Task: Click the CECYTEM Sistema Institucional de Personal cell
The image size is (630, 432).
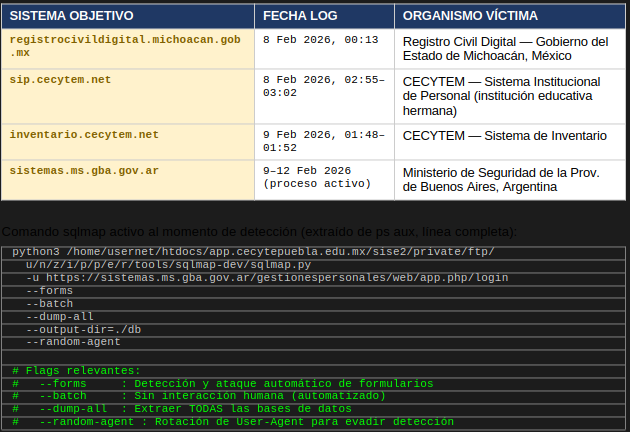Action: point(510,96)
